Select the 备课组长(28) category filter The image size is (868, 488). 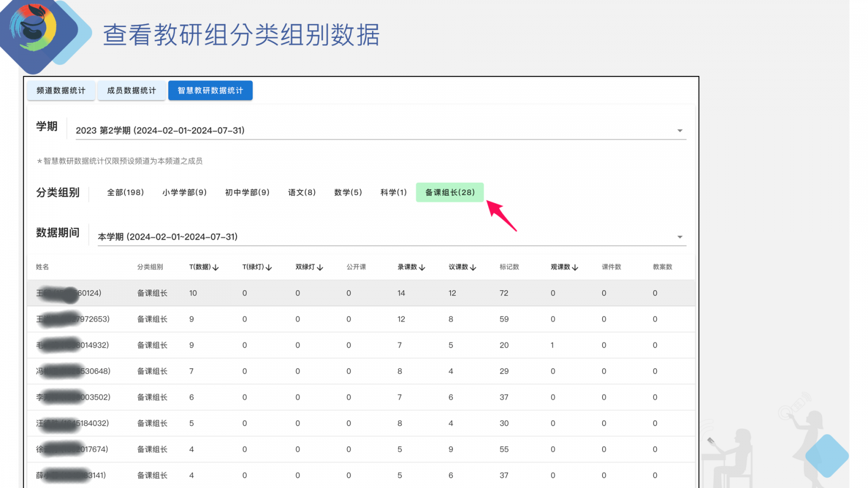449,192
